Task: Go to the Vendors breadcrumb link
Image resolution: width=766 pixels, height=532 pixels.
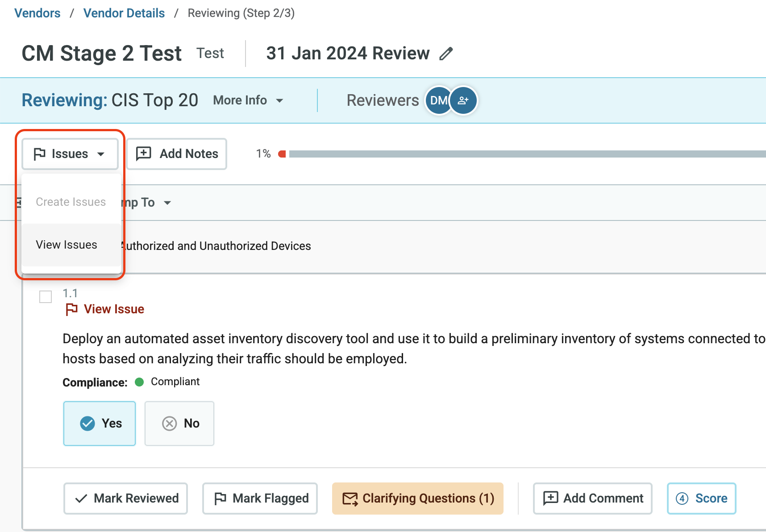Action: coord(37,13)
